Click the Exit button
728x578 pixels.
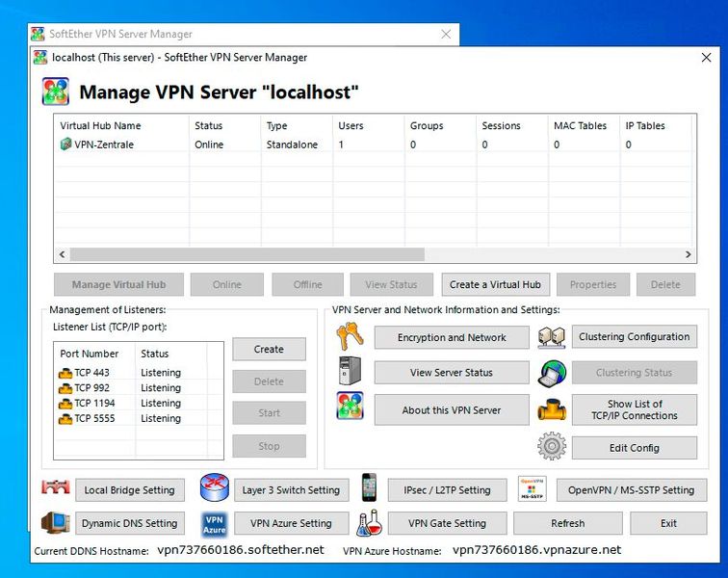click(668, 523)
